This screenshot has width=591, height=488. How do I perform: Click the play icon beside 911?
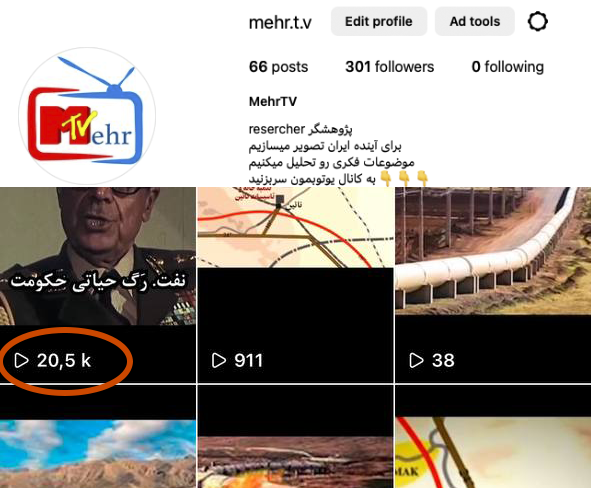[219, 360]
